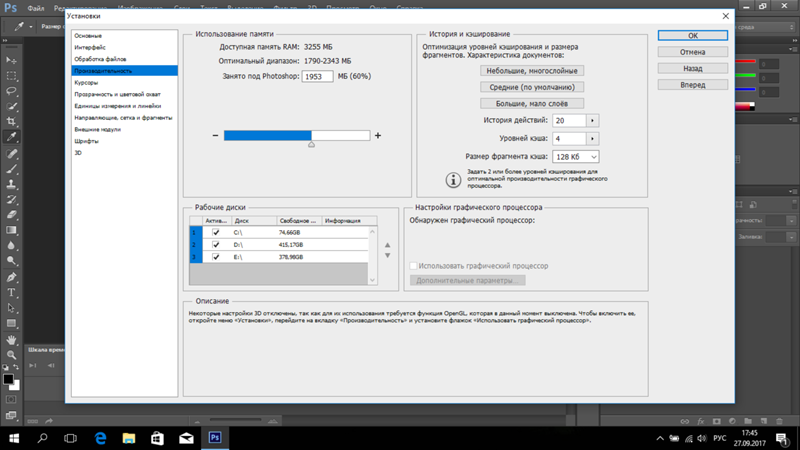Uncheck scratch disk C:\ checkbox
The image size is (800, 450).
point(216,232)
